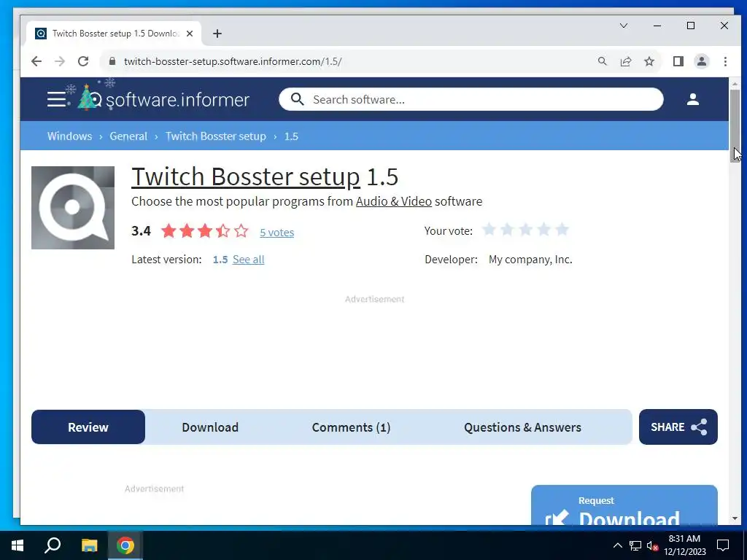Screen dimensions: 747x560
Task: Click the software.informer logo
Action: pyautogui.click(x=163, y=99)
